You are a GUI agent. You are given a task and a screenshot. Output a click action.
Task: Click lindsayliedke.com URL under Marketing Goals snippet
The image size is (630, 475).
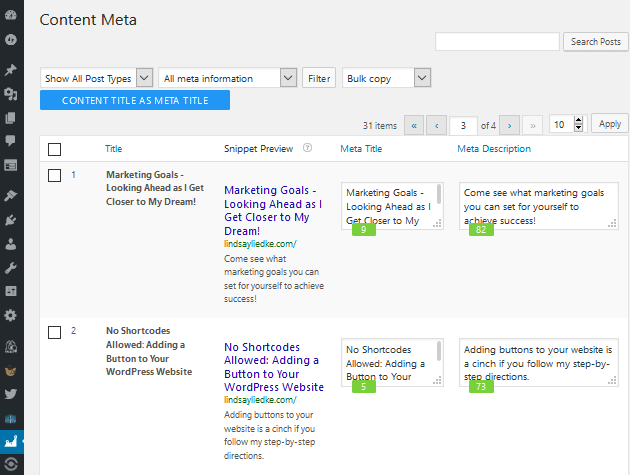click(x=260, y=244)
